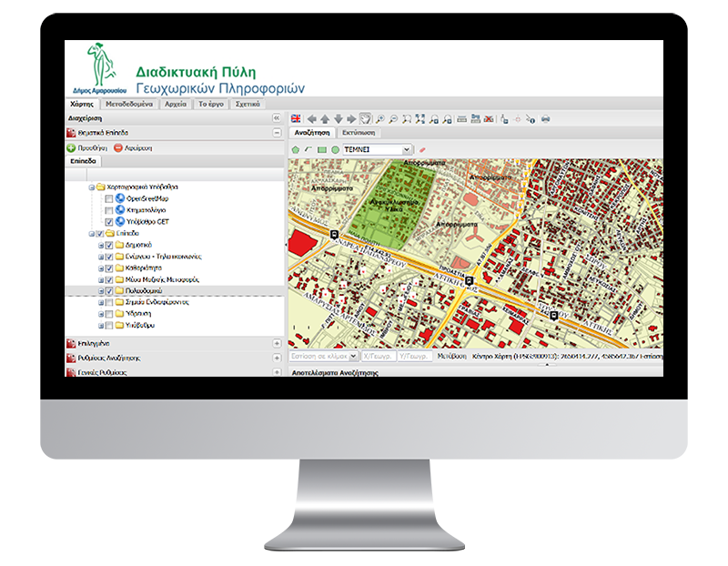Expand the Ρυθμίσεις Αναζήτησης section
This screenshot has width=728, height=566.
click(277, 358)
